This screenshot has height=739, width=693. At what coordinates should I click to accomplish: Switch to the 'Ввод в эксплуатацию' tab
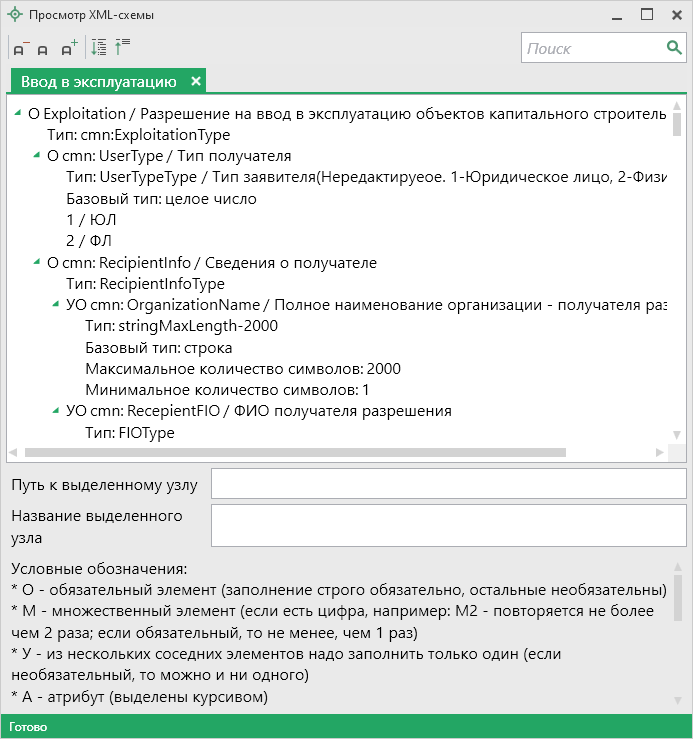(98, 82)
